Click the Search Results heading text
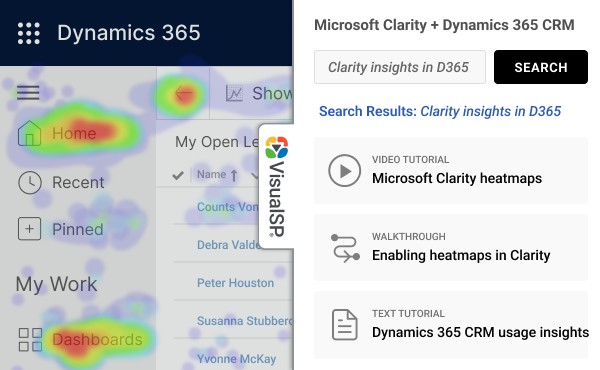Screen dimensions: 600x370 tap(440, 111)
